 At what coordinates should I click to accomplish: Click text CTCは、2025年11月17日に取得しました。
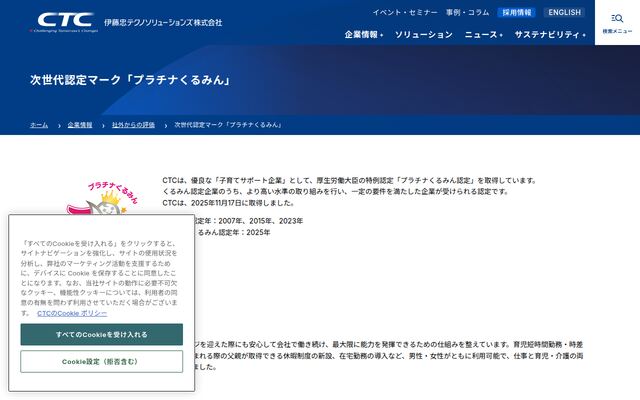click(228, 203)
